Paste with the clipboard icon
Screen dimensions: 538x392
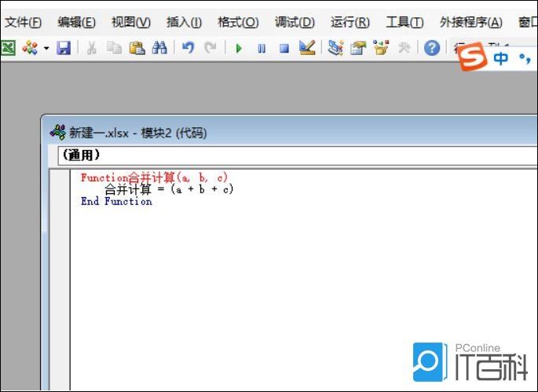[137, 48]
